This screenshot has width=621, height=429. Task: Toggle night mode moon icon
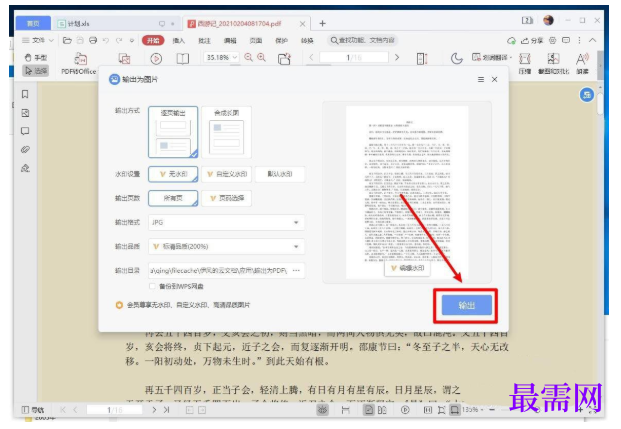[x=457, y=59]
